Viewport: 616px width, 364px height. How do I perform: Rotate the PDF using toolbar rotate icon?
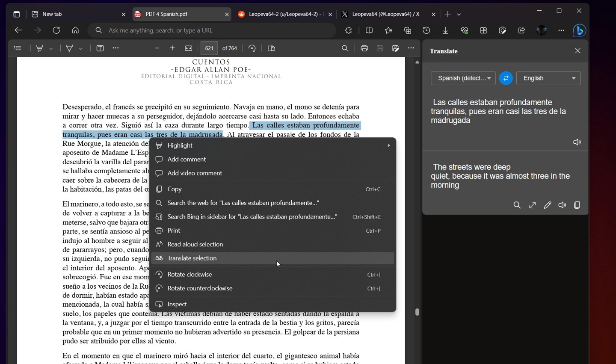pos(252,48)
